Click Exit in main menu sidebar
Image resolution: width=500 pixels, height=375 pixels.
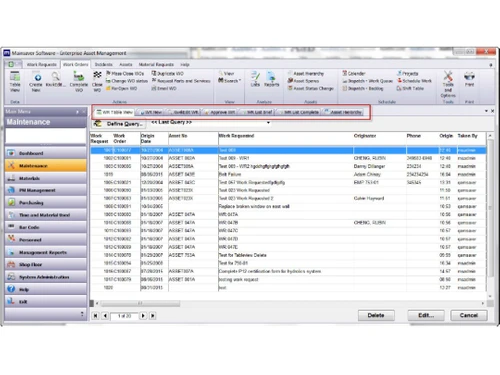point(46,302)
